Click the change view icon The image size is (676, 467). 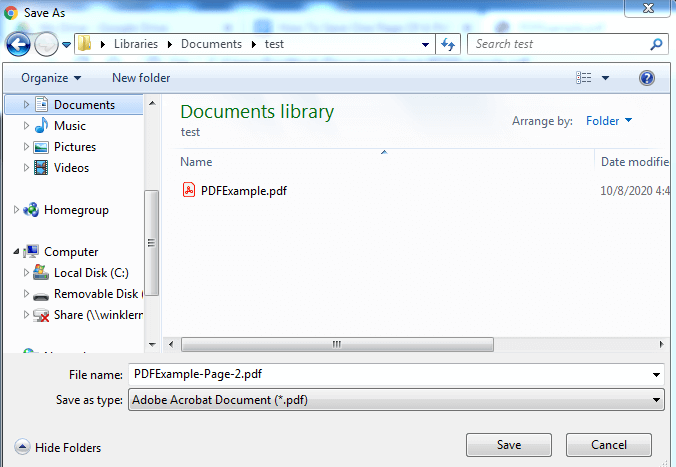(584, 78)
